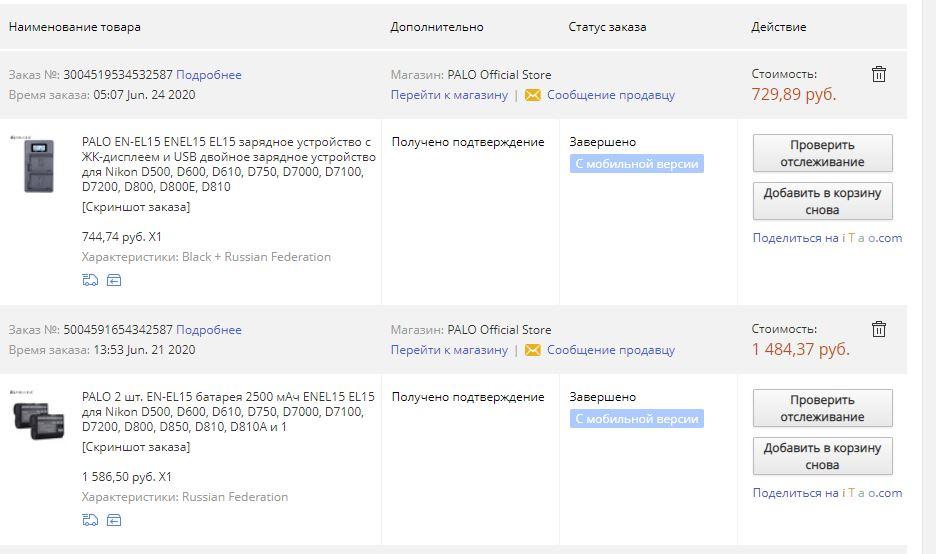Click the Наименование товара column header
The height and width of the screenshot is (554, 936).
tap(75, 27)
